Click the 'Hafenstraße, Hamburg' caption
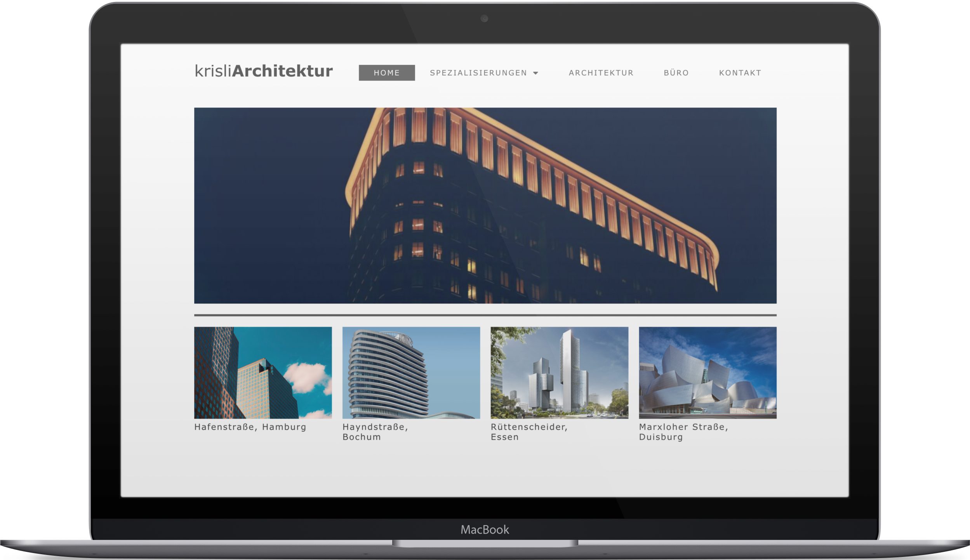970x560 pixels. 250,427
